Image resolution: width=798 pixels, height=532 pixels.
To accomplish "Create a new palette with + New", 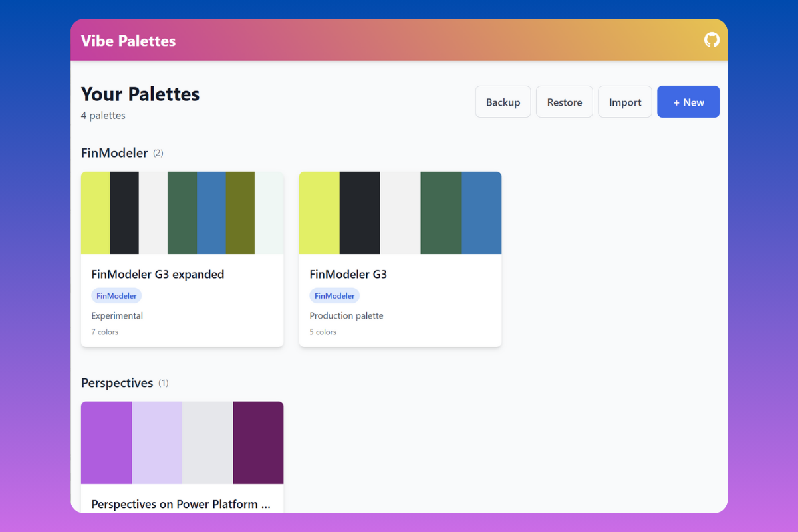I will click(x=688, y=102).
